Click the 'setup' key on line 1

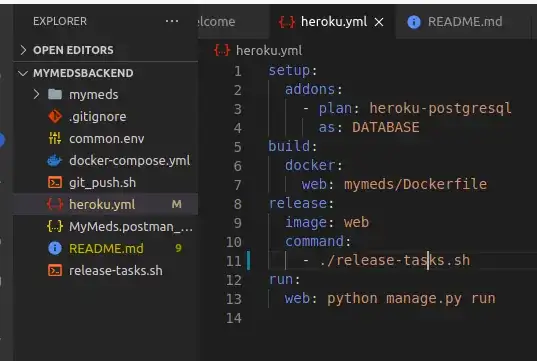289,71
